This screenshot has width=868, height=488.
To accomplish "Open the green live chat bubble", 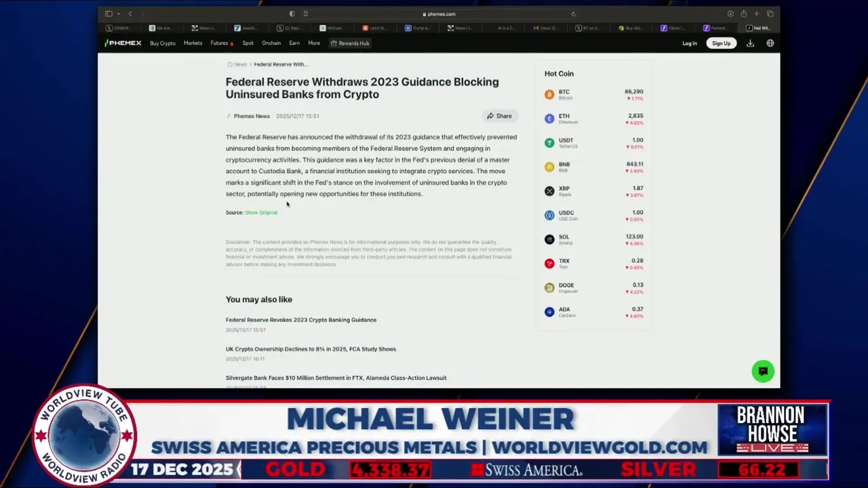I will (x=763, y=371).
